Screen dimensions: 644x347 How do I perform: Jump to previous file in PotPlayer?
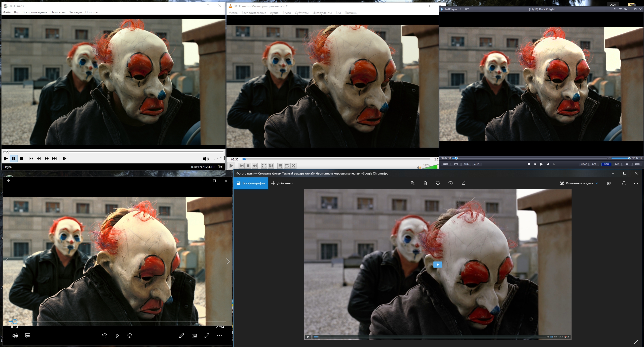click(535, 164)
